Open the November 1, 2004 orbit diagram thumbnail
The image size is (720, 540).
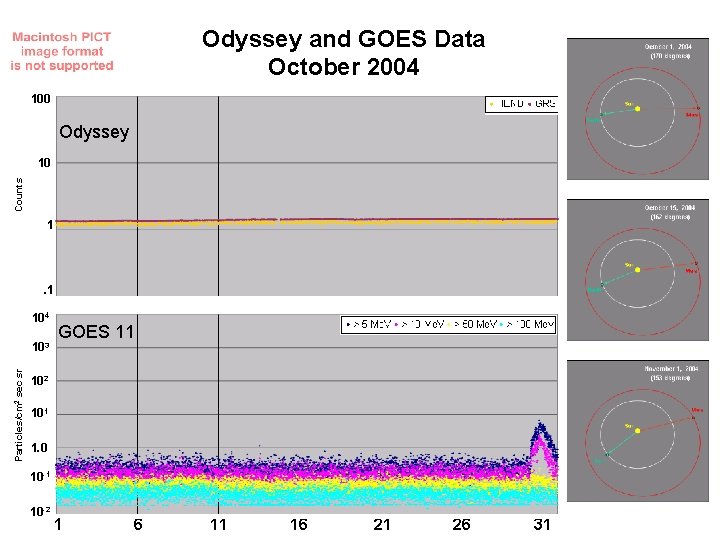click(x=638, y=431)
